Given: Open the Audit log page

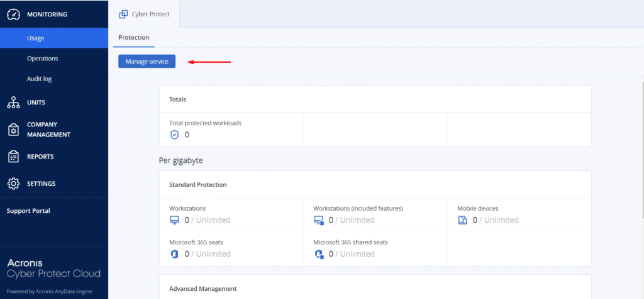Looking at the screenshot, I should point(54,79).
